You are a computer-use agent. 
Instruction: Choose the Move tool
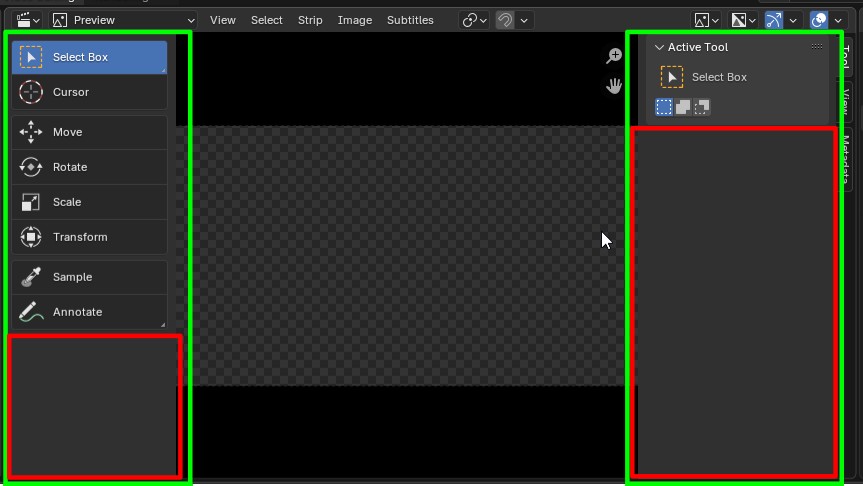point(89,132)
